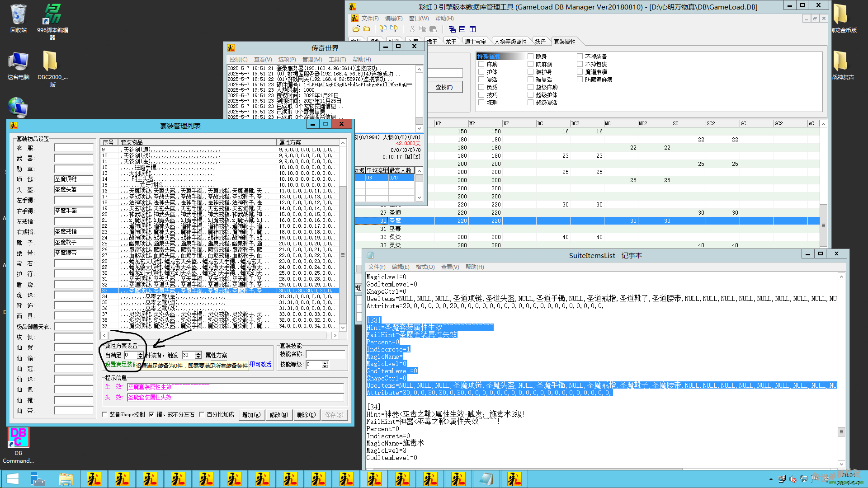Select the DB Commander desktop icon

click(18, 445)
